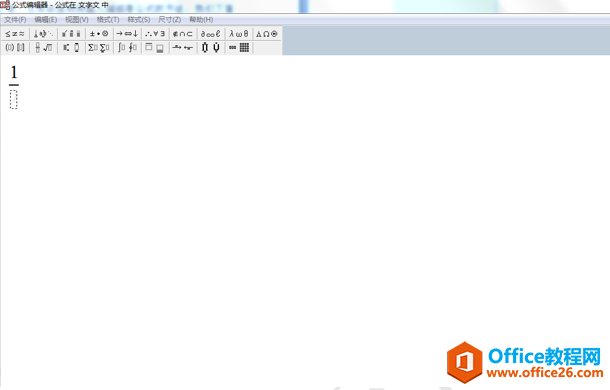Open the 样式(S) menu

(139, 19)
